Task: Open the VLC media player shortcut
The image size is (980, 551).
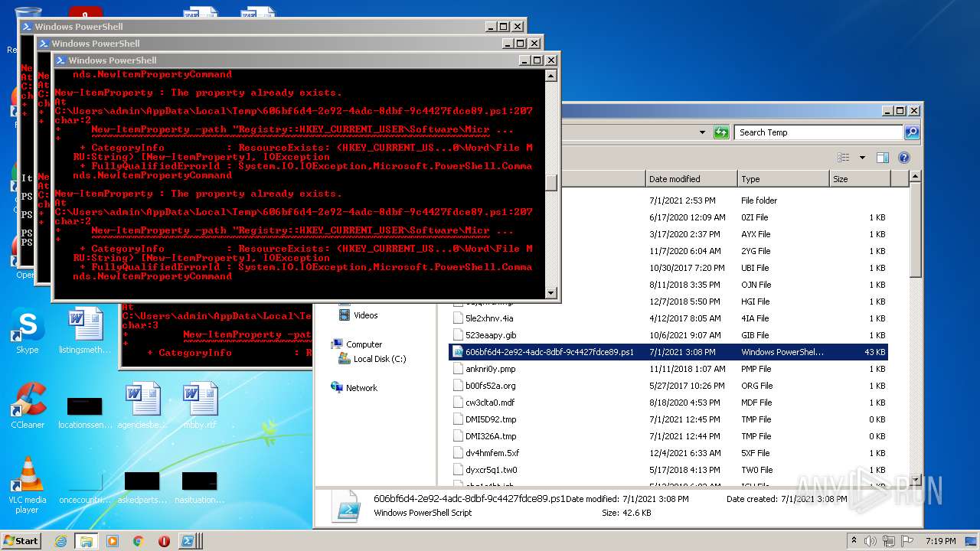Action: tap(28, 485)
